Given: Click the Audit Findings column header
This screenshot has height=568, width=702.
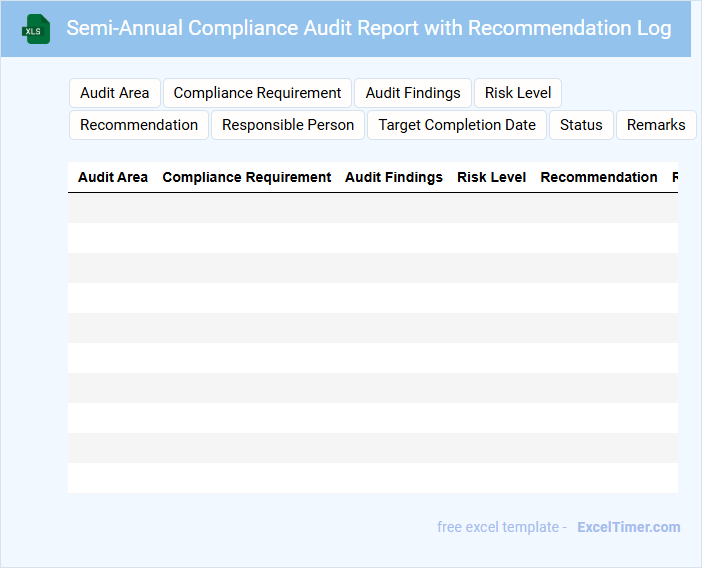Looking at the screenshot, I should (394, 177).
